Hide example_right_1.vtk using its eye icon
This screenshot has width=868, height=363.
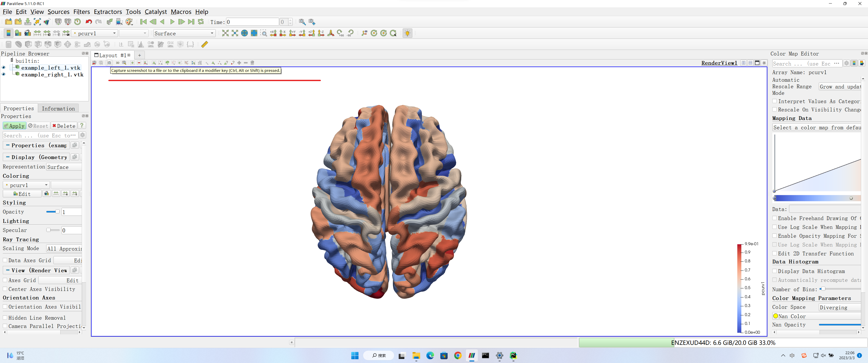point(3,74)
